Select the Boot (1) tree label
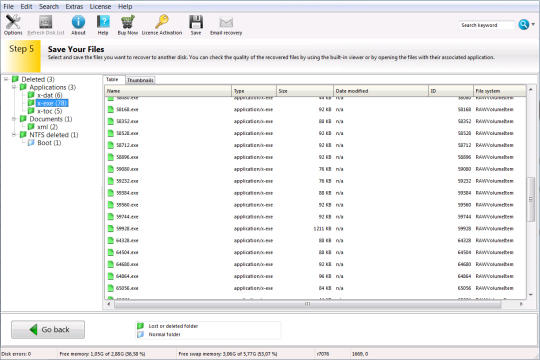The width and height of the screenshot is (540, 360). pos(49,143)
